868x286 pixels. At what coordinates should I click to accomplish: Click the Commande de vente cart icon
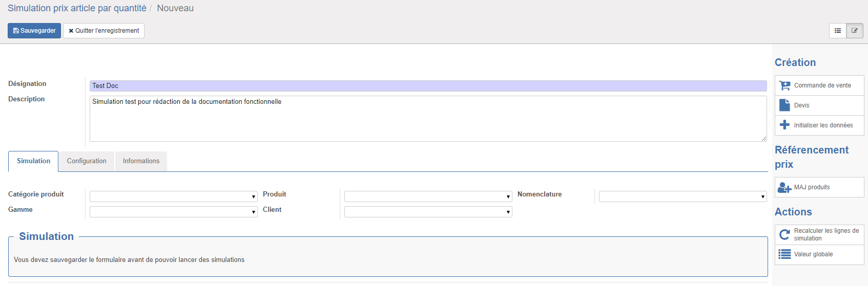784,85
